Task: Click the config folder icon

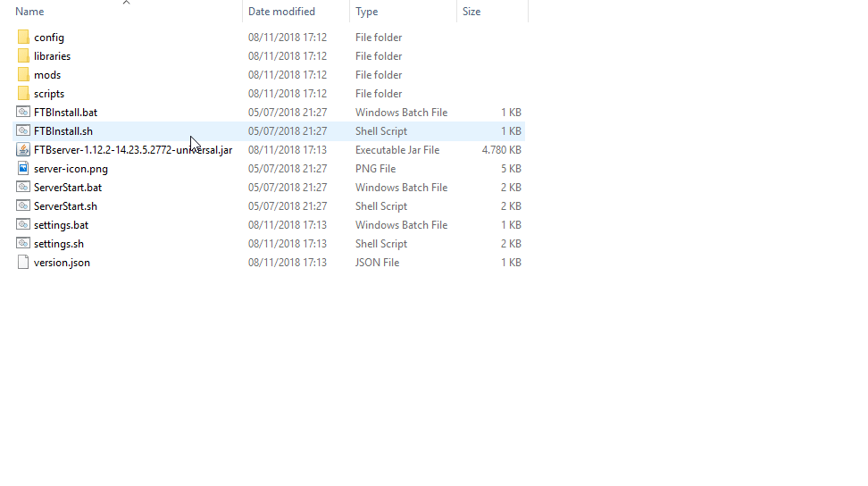Action: pos(23,38)
